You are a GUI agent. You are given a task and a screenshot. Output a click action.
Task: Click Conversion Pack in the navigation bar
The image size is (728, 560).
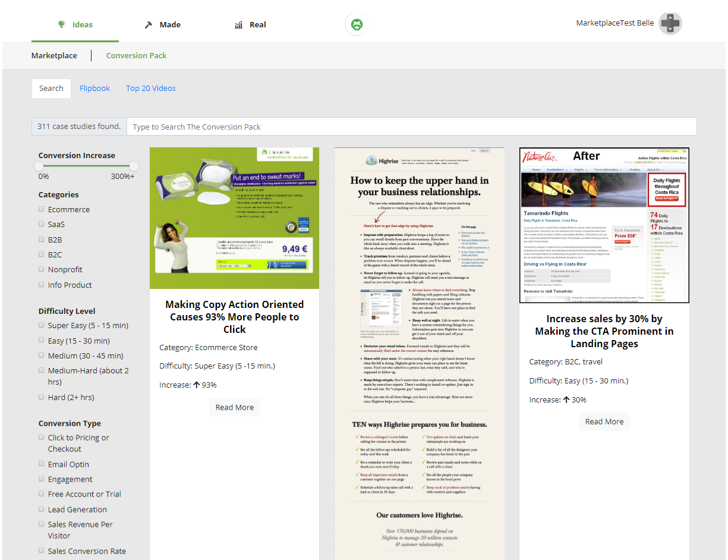136,55
